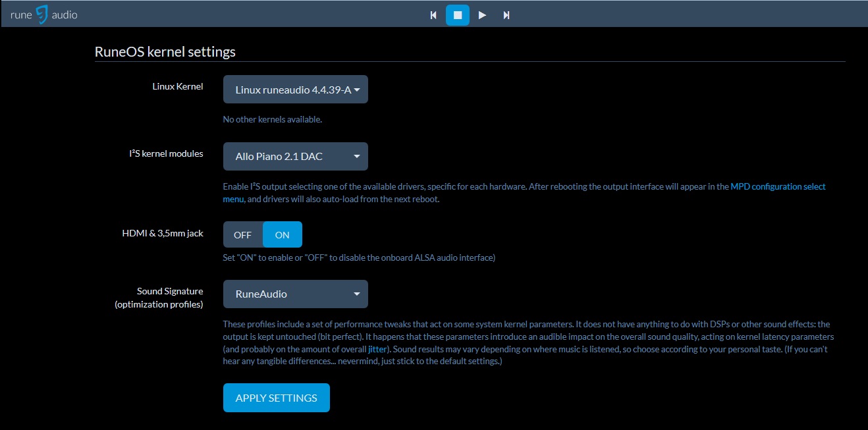Click the RuneAudio logo in header
This screenshot has width=868, height=430.
coord(44,14)
